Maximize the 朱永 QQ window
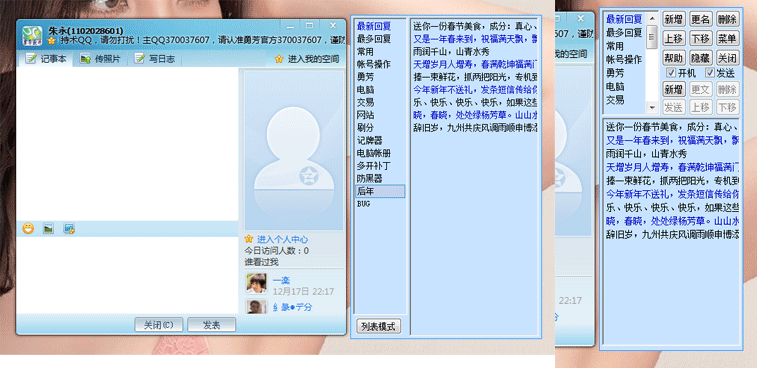This screenshot has height=368, width=757. [309, 26]
